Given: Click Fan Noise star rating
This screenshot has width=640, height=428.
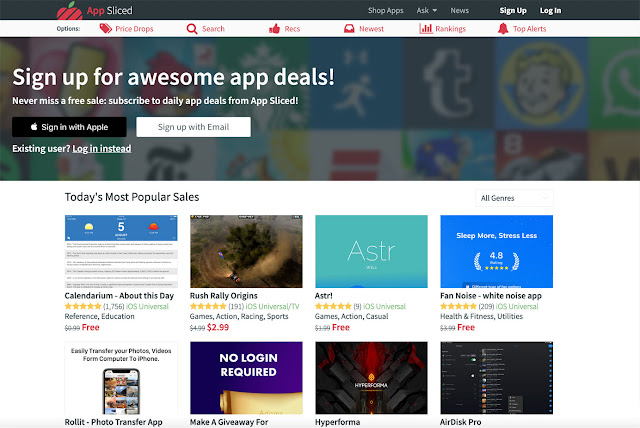Looking at the screenshot, I should tap(458, 306).
